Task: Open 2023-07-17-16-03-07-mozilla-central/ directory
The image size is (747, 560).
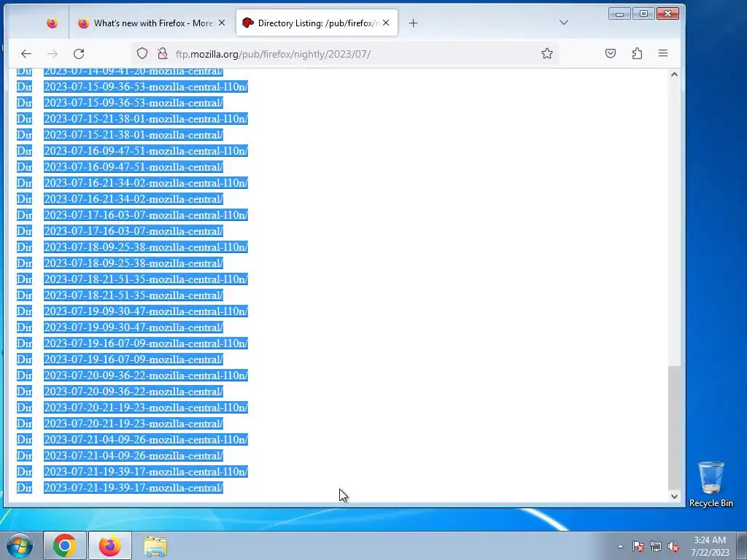Action: tap(133, 231)
